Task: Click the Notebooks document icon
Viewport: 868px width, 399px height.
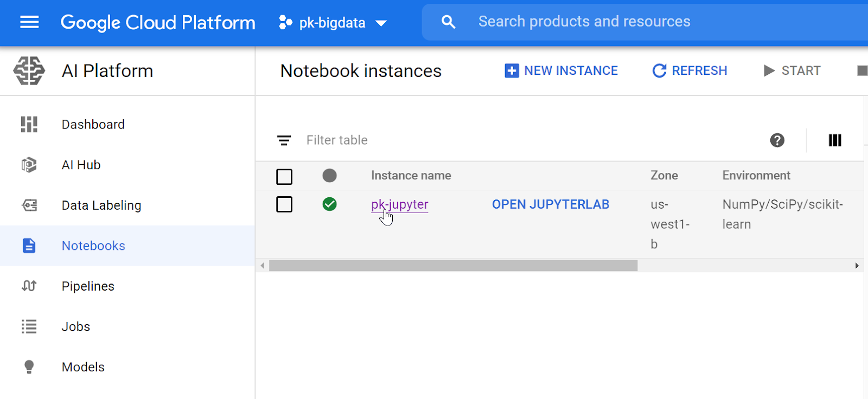Action: [29, 246]
